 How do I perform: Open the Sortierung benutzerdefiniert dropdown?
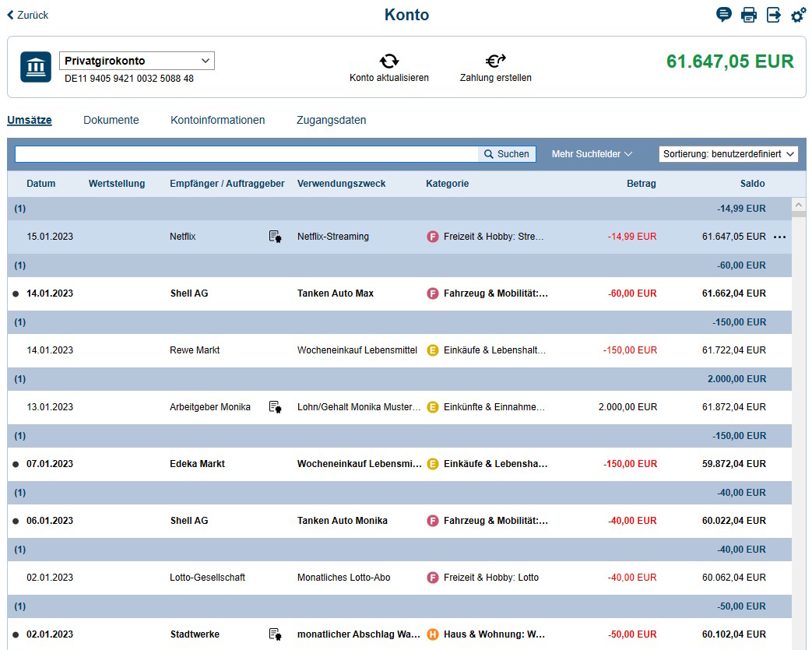[x=728, y=154]
